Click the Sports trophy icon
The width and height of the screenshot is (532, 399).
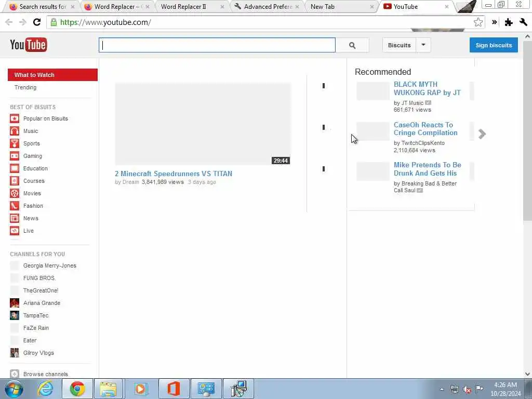tap(14, 143)
